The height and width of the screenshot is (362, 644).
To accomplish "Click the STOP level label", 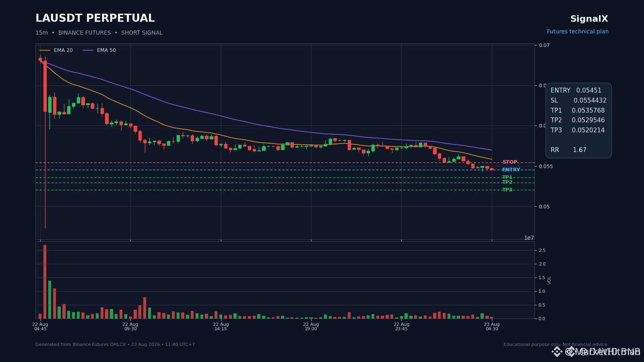I will 510,162.
